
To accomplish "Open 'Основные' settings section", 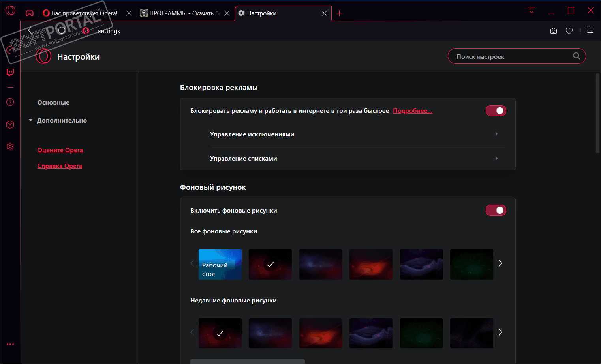I will (53, 103).
